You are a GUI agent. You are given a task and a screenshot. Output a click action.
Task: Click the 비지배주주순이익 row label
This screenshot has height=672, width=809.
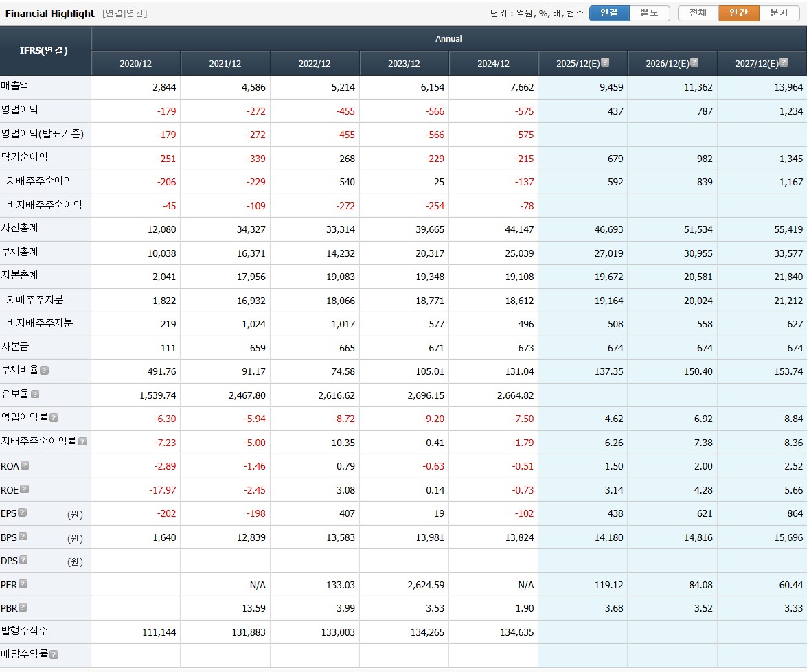(x=45, y=205)
